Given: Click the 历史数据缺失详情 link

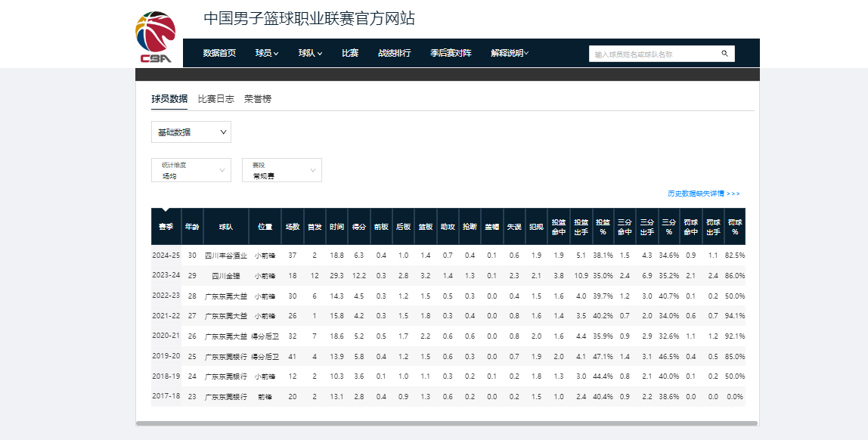Looking at the screenshot, I should (703, 194).
